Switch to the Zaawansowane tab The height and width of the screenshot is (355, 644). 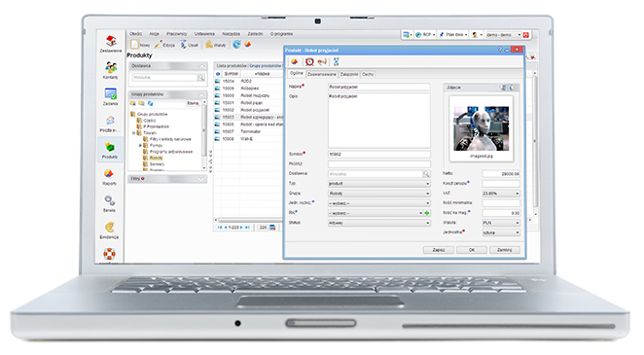322,74
